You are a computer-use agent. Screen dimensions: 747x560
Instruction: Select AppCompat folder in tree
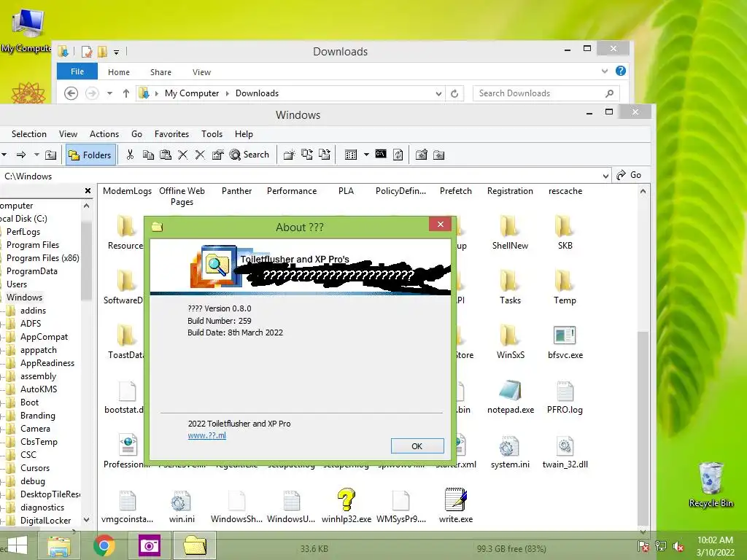(44, 337)
